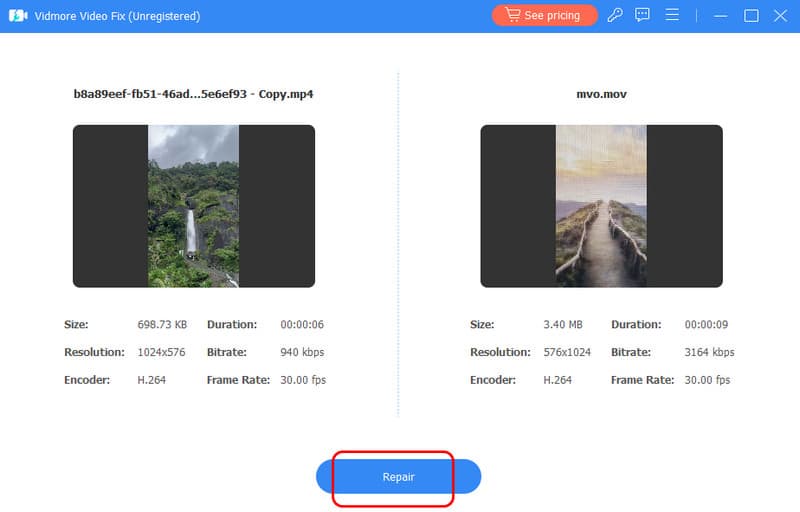Image resolution: width=800 pixels, height=512 pixels.
Task: Maximize the application window
Action: coord(751,16)
